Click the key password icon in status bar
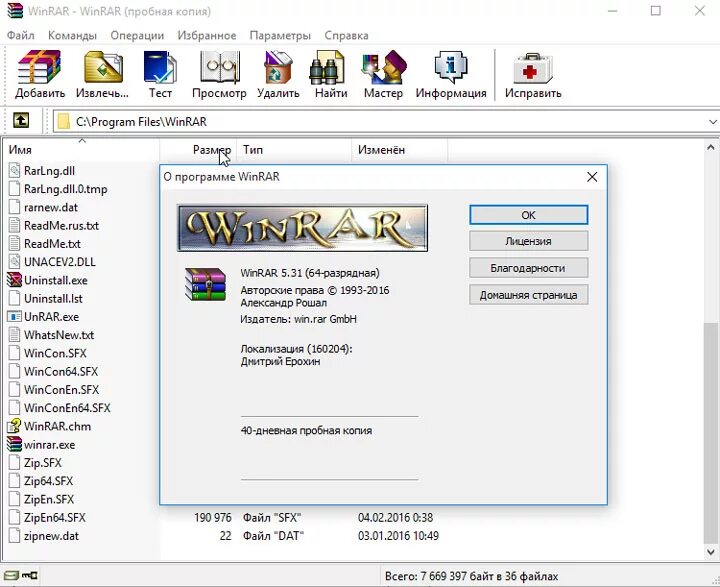The height and width of the screenshot is (587, 720). tap(30, 575)
